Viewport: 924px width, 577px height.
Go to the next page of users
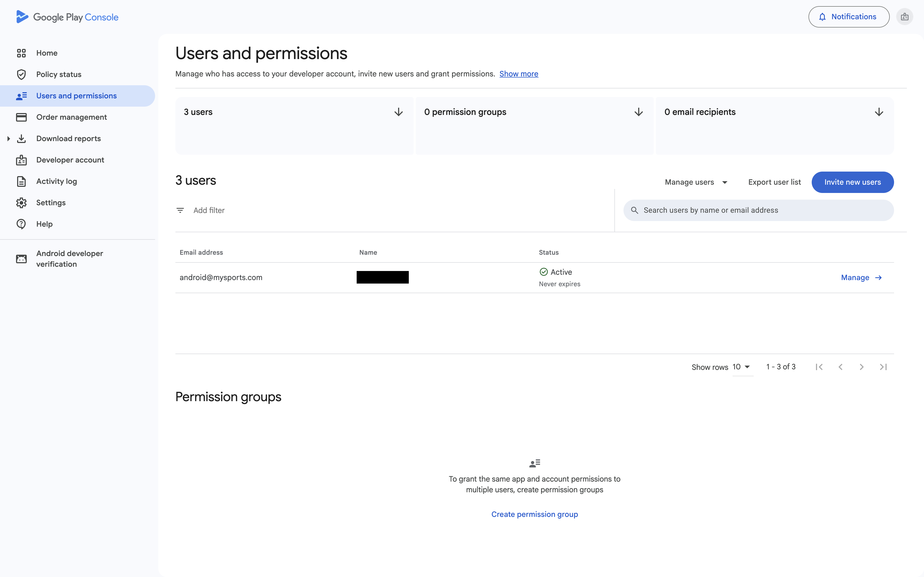(x=861, y=367)
